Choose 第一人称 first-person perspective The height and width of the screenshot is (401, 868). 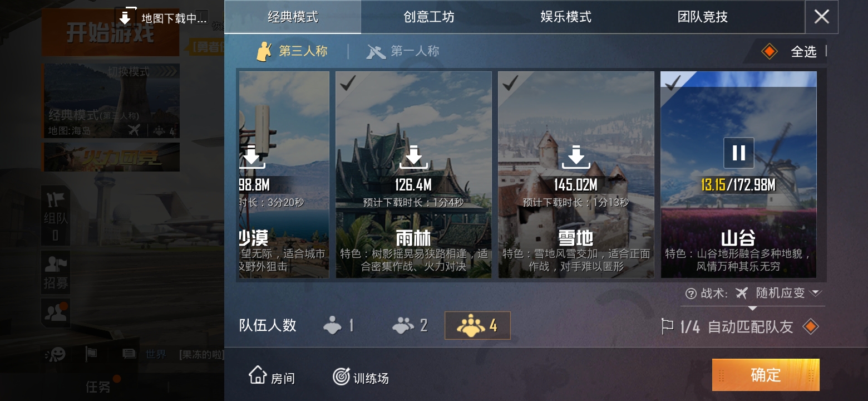(x=403, y=51)
